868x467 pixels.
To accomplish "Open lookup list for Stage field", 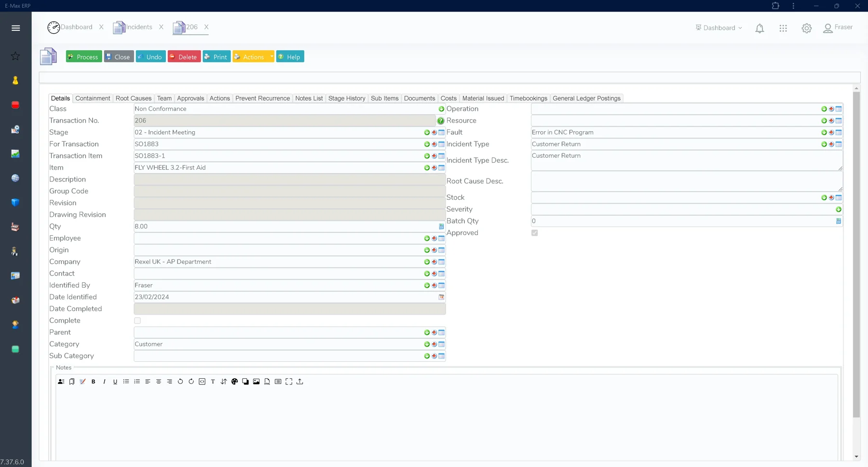I will pos(441,133).
